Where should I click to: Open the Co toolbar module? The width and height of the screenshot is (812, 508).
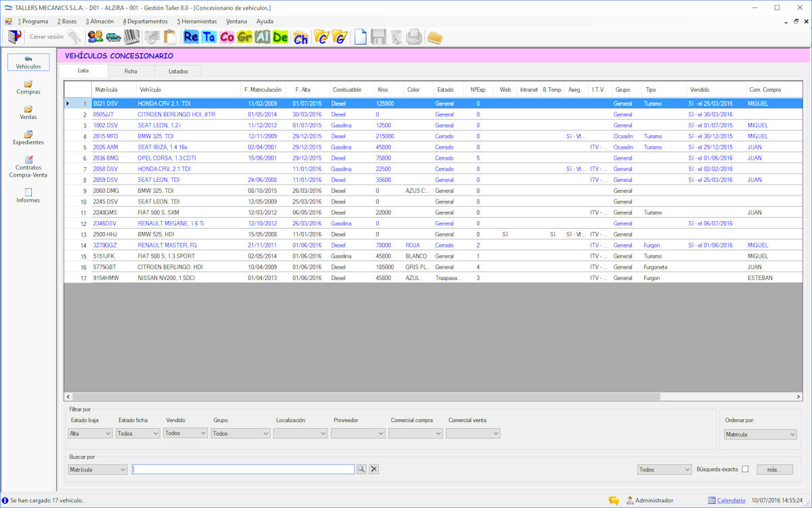click(x=227, y=37)
